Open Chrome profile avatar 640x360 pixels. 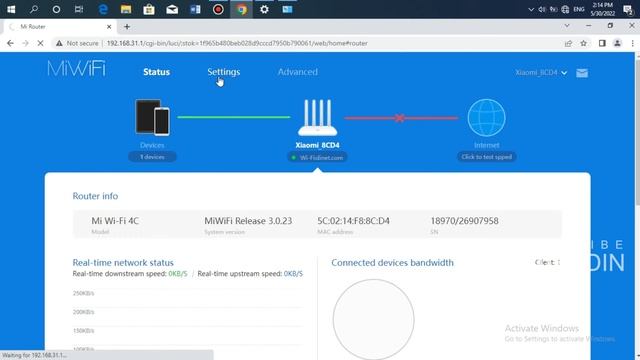click(x=617, y=43)
